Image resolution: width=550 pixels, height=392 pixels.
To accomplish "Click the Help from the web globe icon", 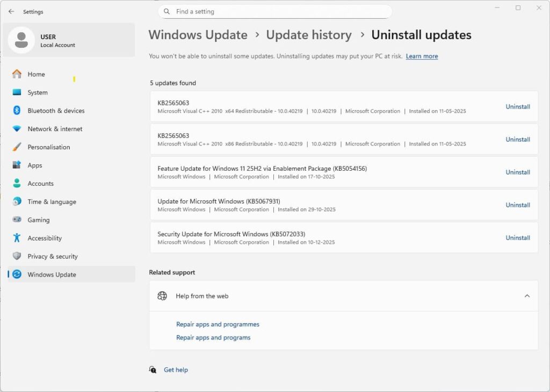I will (162, 296).
